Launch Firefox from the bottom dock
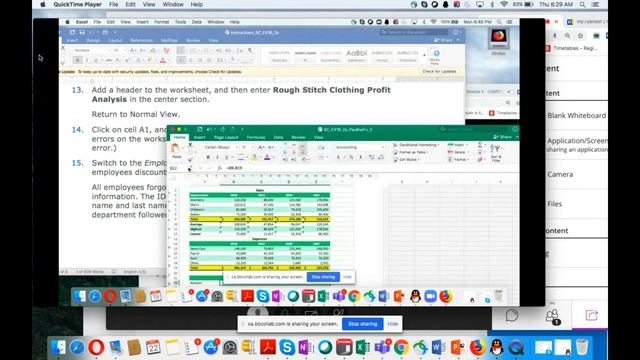 (x=477, y=347)
